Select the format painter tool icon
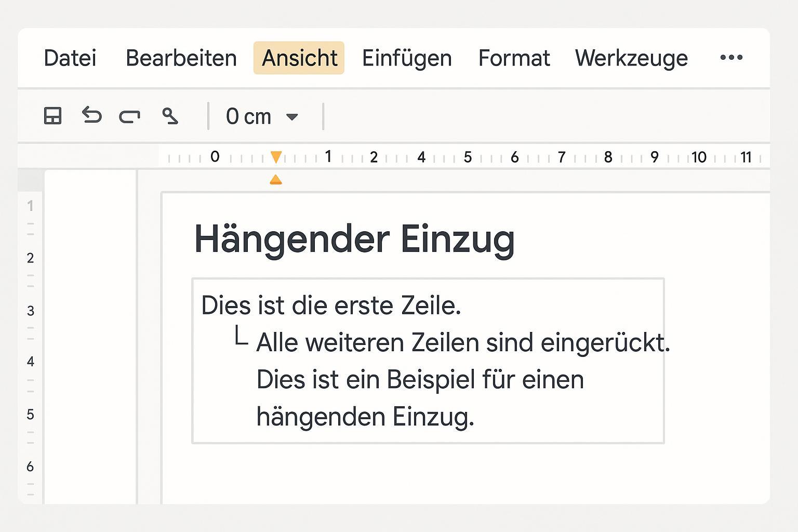The image size is (798, 532). 170,116
